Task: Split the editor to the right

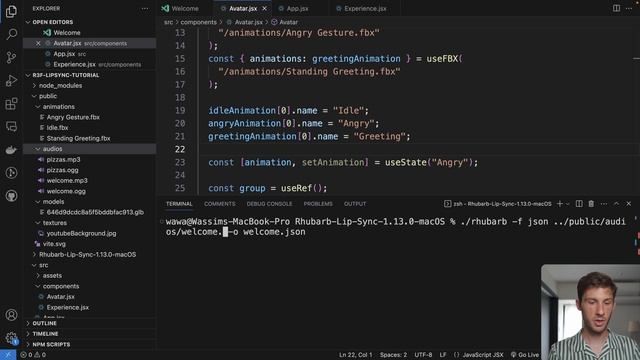Action: [x=616, y=8]
